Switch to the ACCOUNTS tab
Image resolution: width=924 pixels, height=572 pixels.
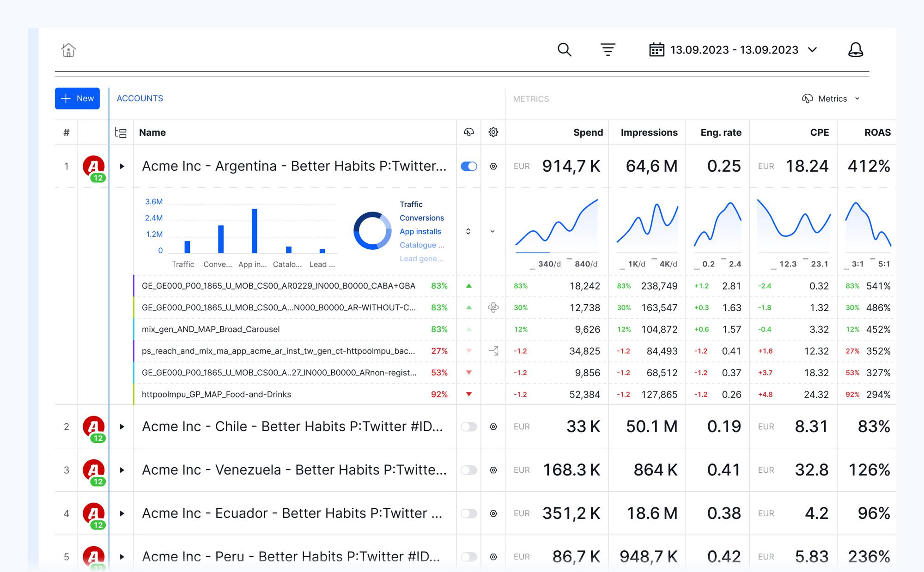[140, 98]
